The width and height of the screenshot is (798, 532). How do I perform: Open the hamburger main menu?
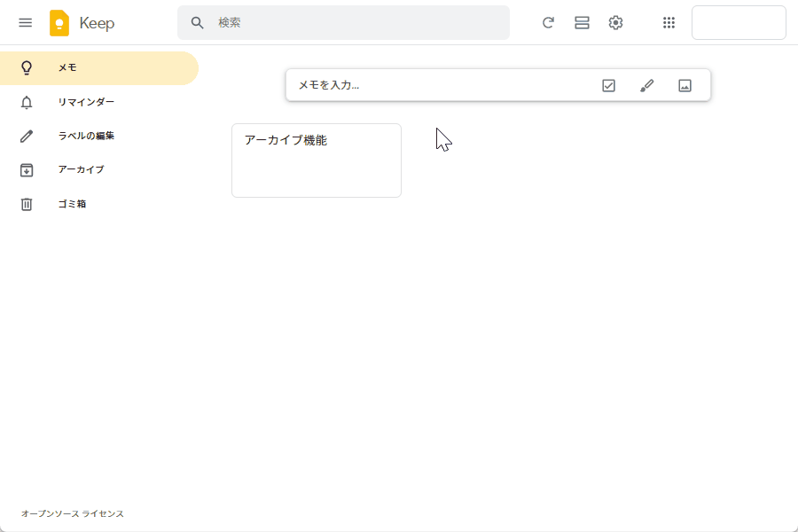pos(26,23)
